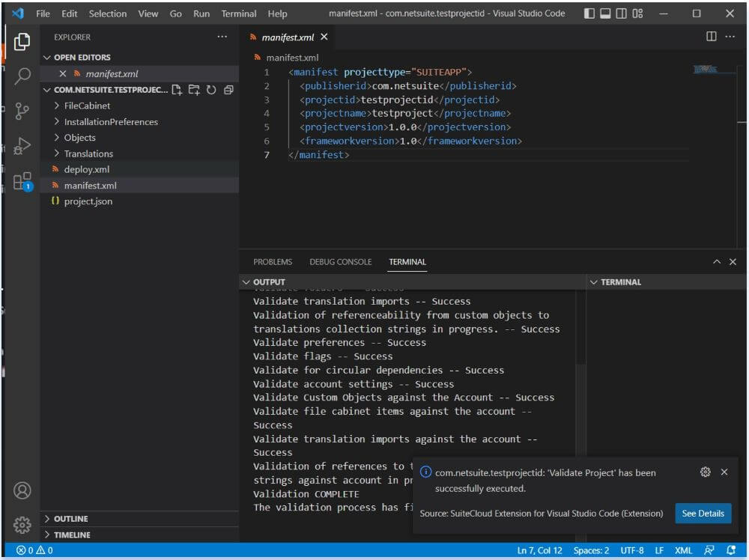
Task: Change file encoding via UTF-8
Action: 631,550
